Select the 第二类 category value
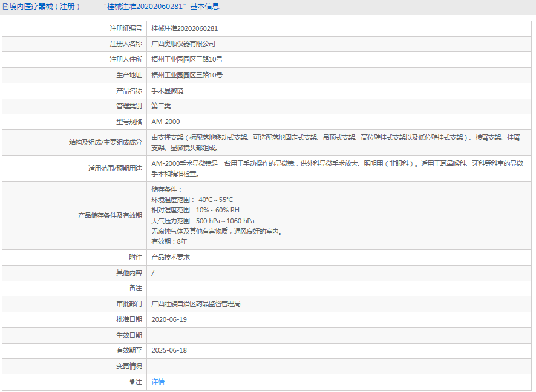The width and height of the screenshot is (536, 392). (x=161, y=106)
